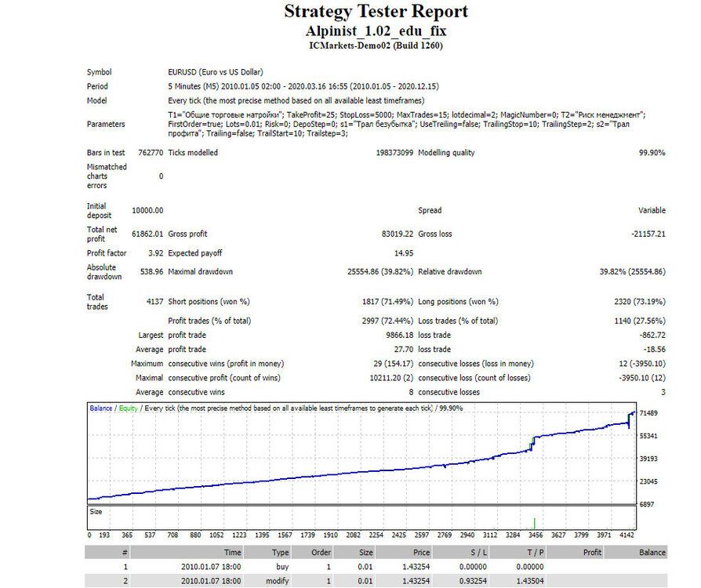Click the Strategy Tester Report title
Image resolution: width=701 pixels, height=588 pixels.
click(x=376, y=12)
